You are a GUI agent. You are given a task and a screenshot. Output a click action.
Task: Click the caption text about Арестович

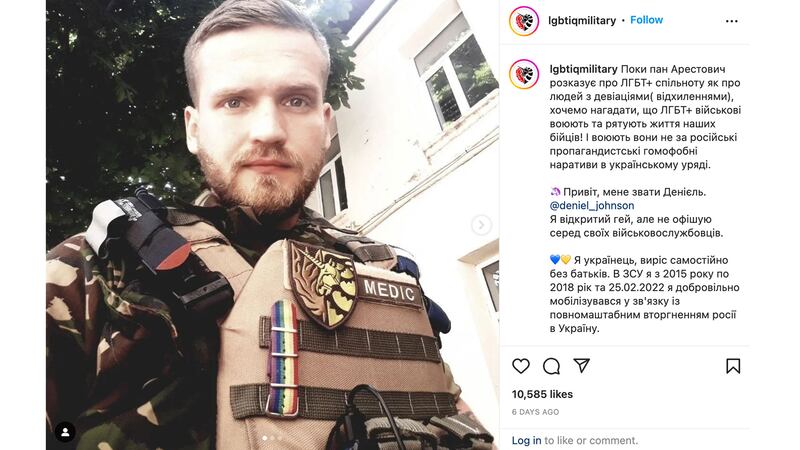645,117
